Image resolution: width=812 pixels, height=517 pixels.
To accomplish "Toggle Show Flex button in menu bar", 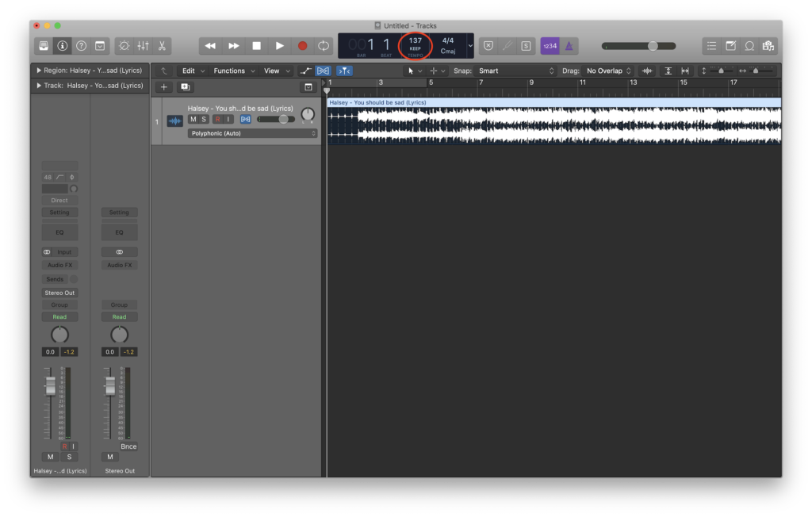I will tap(324, 71).
